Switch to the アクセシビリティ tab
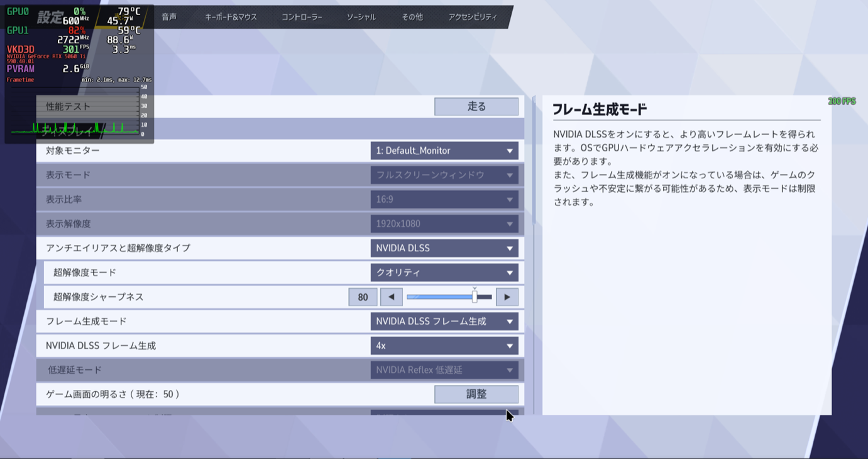 [x=473, y=17]
